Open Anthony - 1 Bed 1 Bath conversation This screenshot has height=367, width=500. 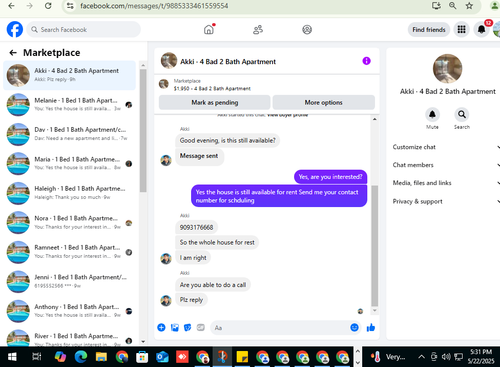(70, 311)
